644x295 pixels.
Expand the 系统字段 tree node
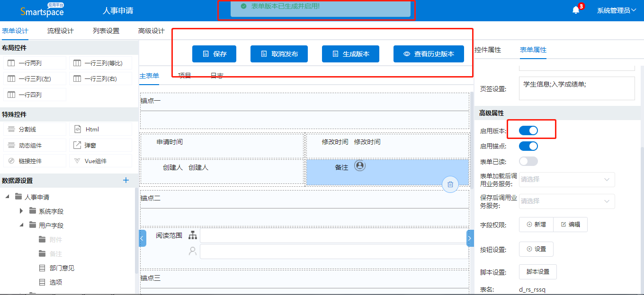[x=21, y=211]
